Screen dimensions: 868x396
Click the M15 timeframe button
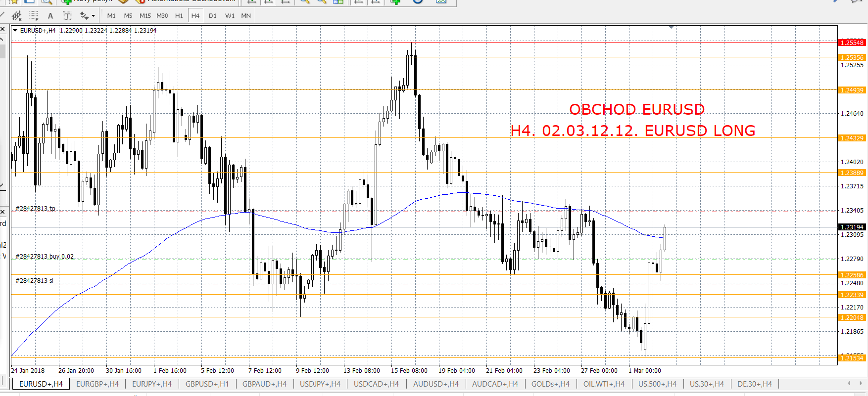145,16
